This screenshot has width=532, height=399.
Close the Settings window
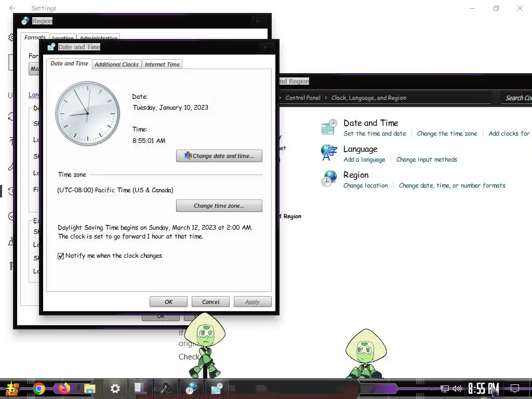coord(520,8)
